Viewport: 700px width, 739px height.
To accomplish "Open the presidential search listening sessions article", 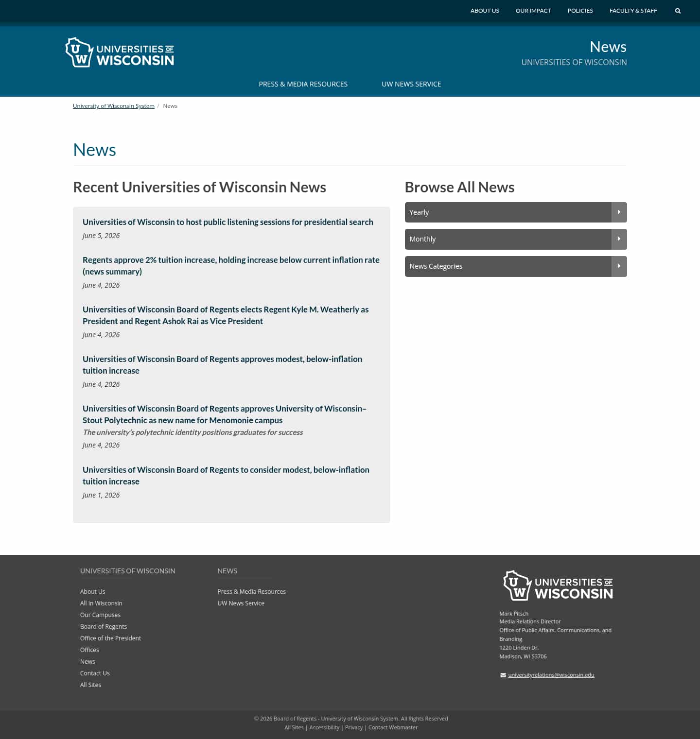I will [228, 222].
